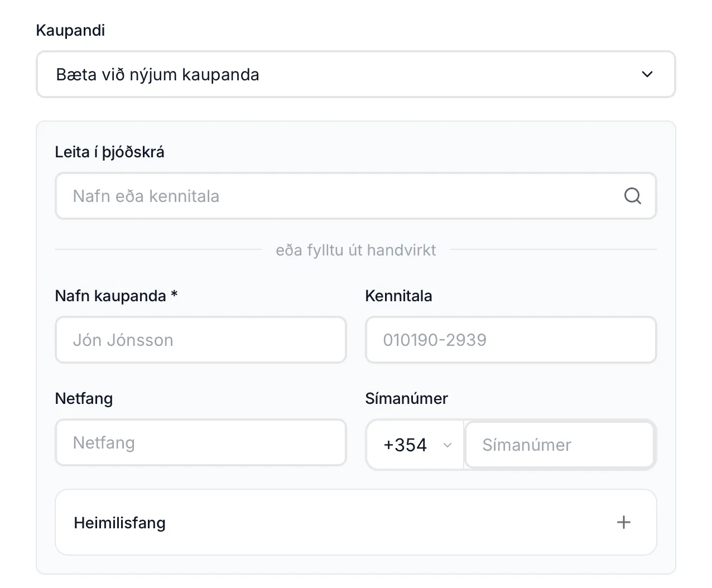The image size is (712, 588).
Task: Open the +354 country code dropdown
Action: tap(416, 445)
